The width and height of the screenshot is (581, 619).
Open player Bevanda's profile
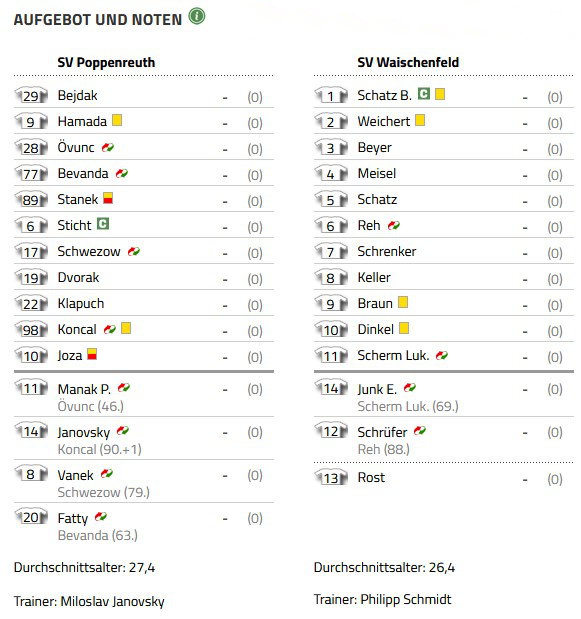(83, 174)
